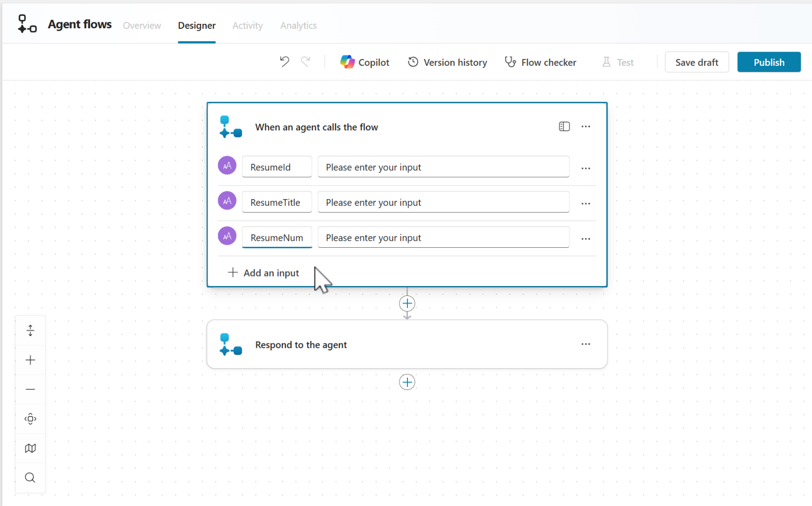Toggle the minimap icon

click(x=30, y=449)
